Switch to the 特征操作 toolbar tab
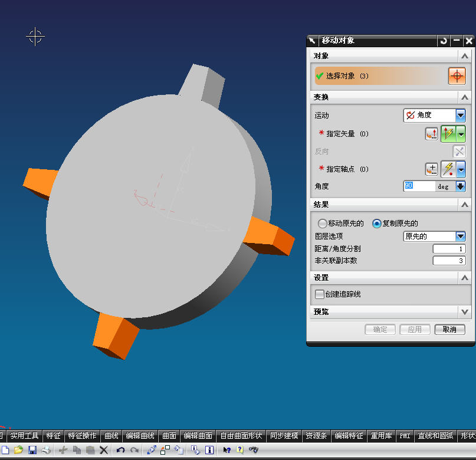This screenshot has height=460, width=476. [x=82, y=436]
